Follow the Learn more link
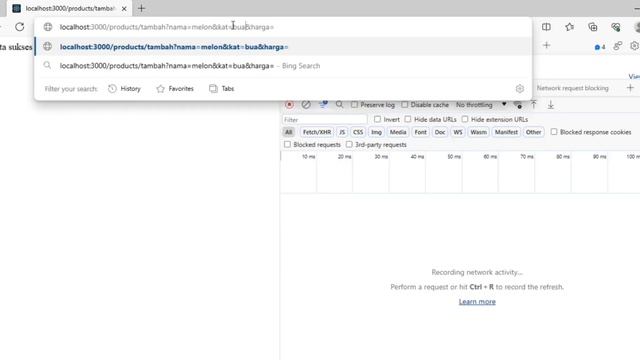640x360 pixels. [x=477, y=302]
